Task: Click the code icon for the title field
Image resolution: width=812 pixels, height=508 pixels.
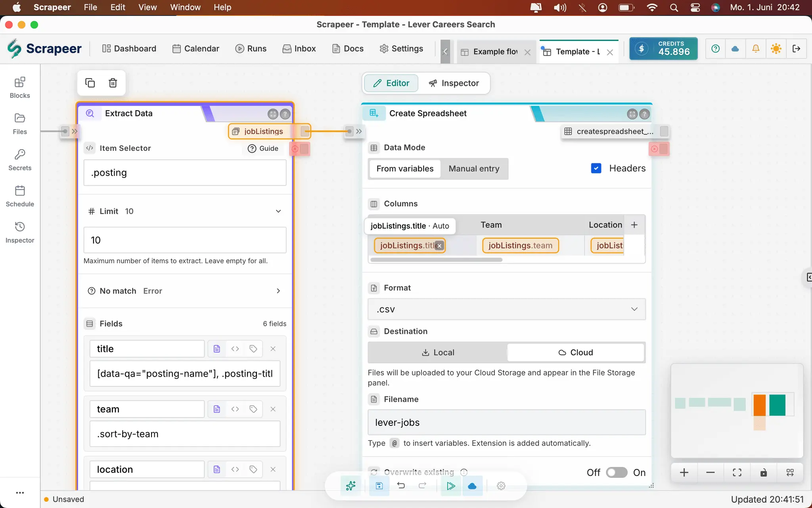Action: [235, 348]
